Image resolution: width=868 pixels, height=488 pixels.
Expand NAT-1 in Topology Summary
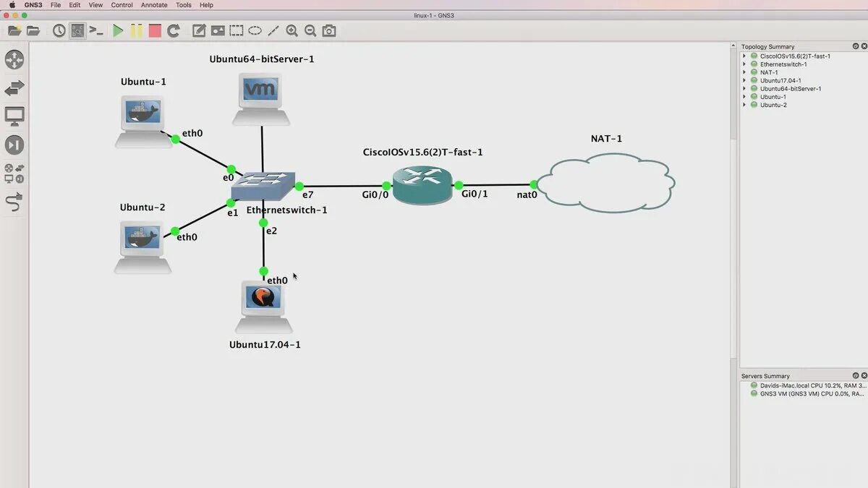point(744,72)
